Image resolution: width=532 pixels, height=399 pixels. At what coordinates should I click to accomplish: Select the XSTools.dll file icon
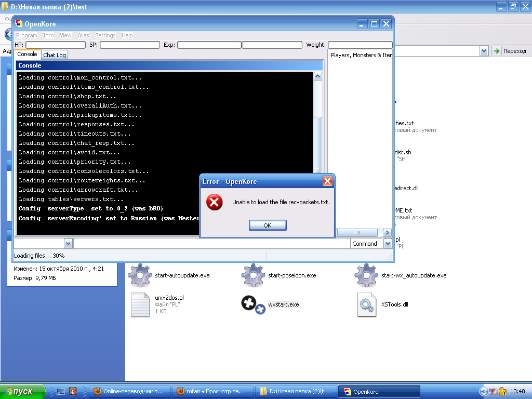(366, 304)
